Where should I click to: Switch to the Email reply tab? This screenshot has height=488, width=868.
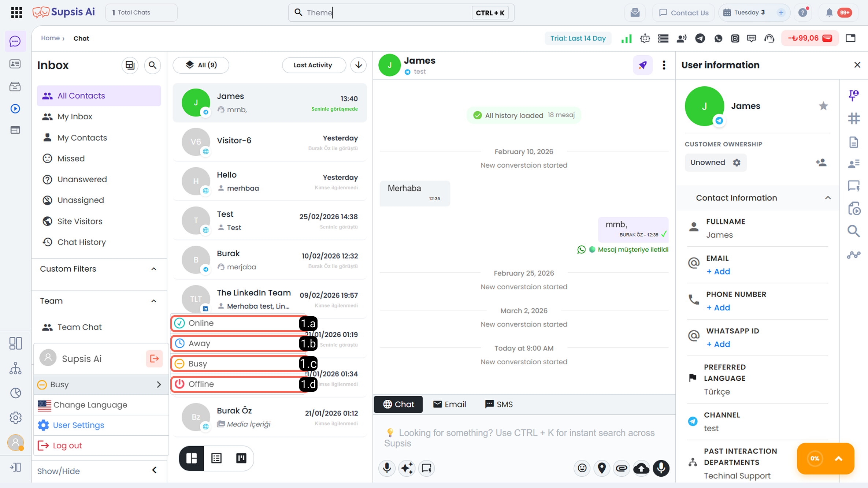[449, 405]
